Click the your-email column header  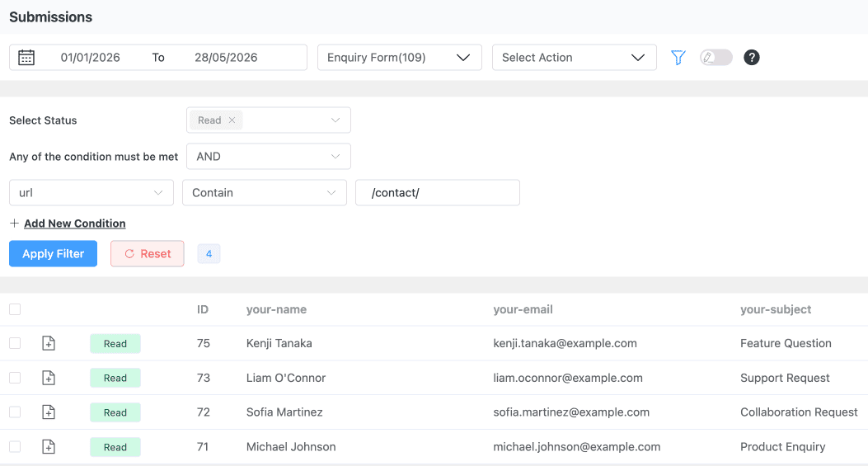coord(523,309)
